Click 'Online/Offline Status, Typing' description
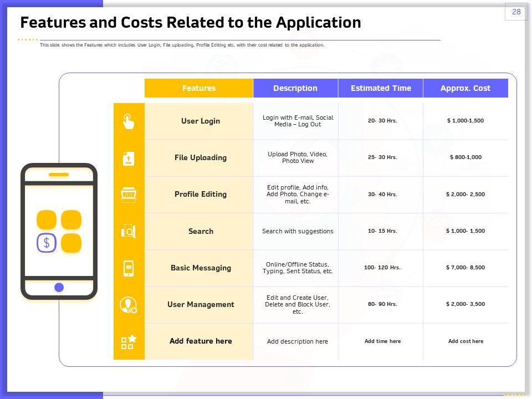Screen dimensions: 532x399 pos(298,268)
